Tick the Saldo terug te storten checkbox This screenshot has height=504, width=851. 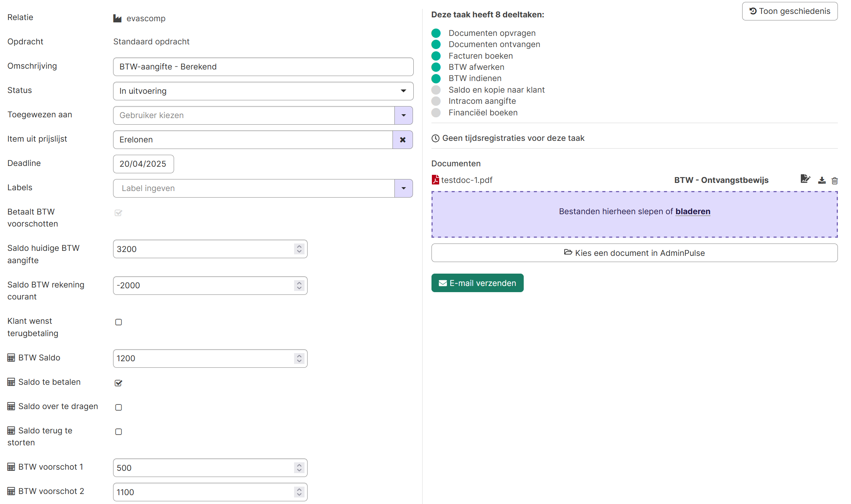point(118,432)
